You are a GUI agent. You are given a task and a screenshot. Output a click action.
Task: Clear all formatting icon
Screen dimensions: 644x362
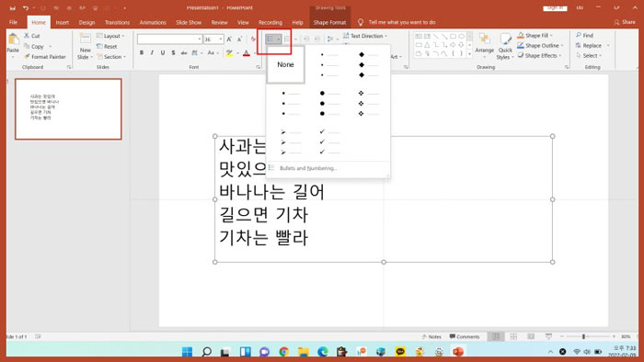tap(253, 40)
